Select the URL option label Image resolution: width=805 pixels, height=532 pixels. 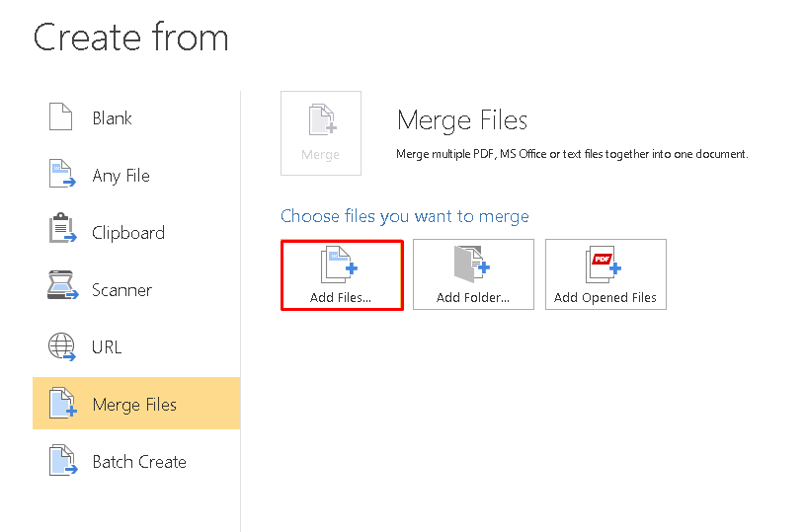[x=107, y=347]
